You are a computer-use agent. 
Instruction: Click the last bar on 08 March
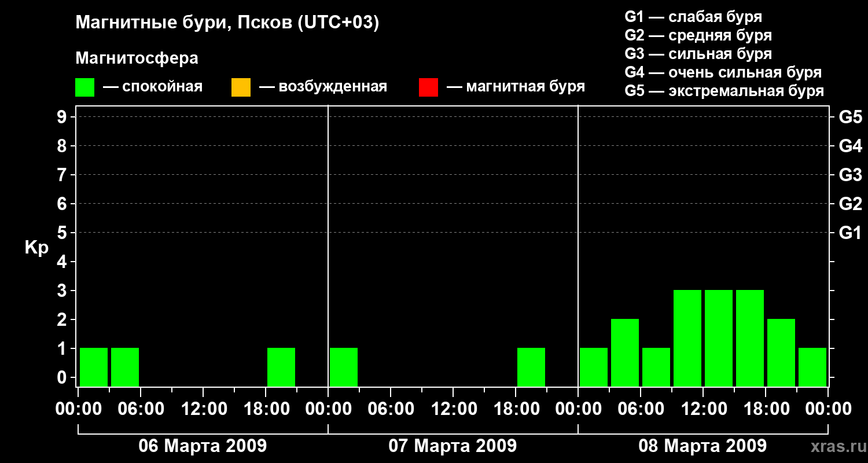[812, 367]
